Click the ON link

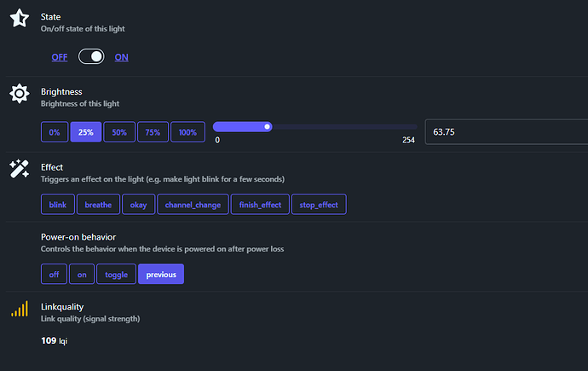122,57
